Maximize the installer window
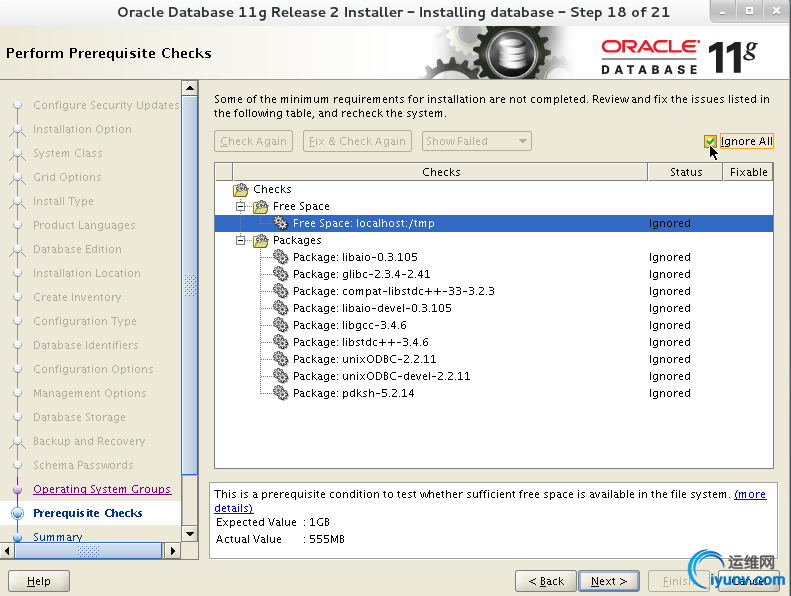 (749, 11)
